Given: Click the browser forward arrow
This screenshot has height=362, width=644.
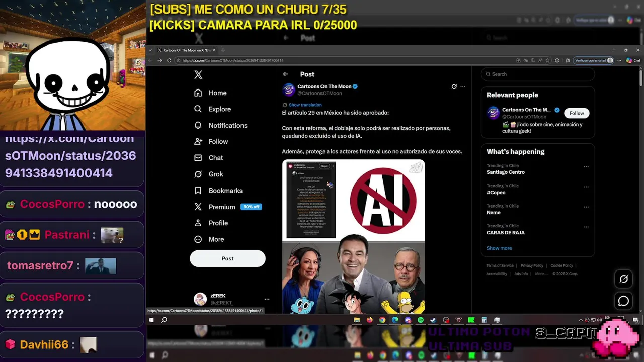Looking at the screenshot, I should point(159,60).
